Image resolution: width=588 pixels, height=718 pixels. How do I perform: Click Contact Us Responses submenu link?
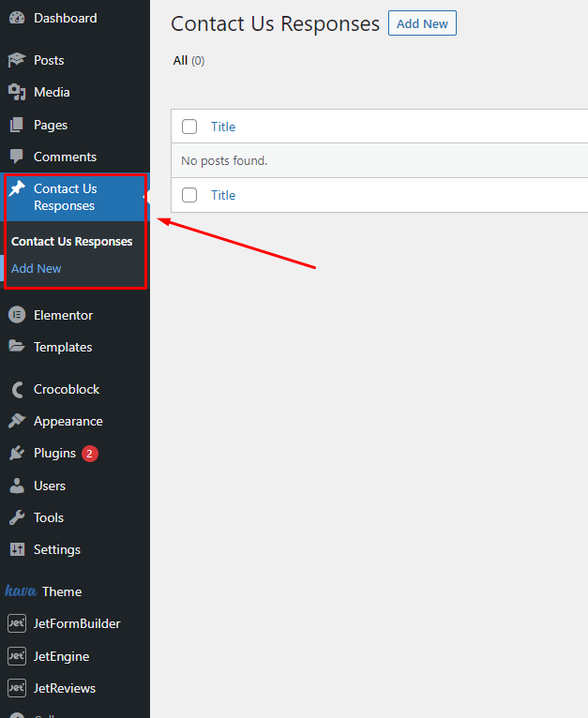pos(72,241)
